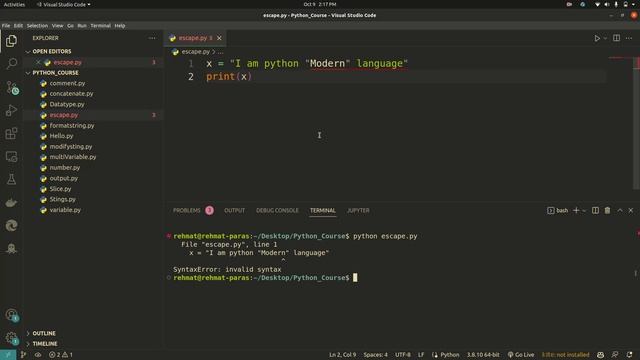The width and height of the screenshot is (640, 360).
Task: Collapse the PYTHON_COURSE folder section
Action: coord(55,73)
